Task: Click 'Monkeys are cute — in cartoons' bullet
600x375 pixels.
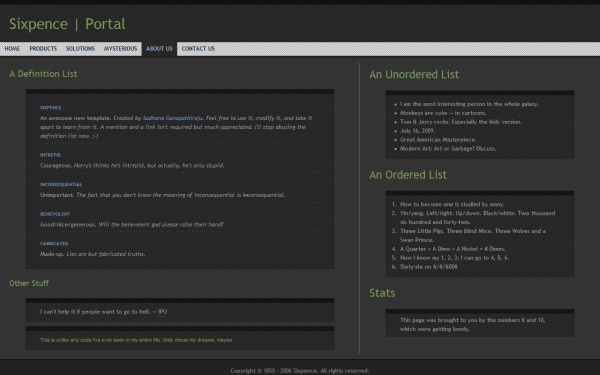Action: click(443, 113)
